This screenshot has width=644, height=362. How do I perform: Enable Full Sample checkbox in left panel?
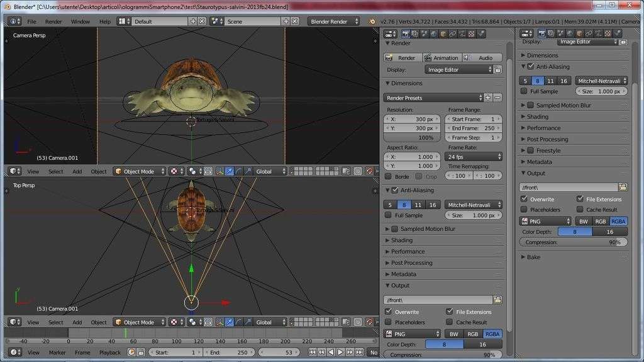coord(389,215)
